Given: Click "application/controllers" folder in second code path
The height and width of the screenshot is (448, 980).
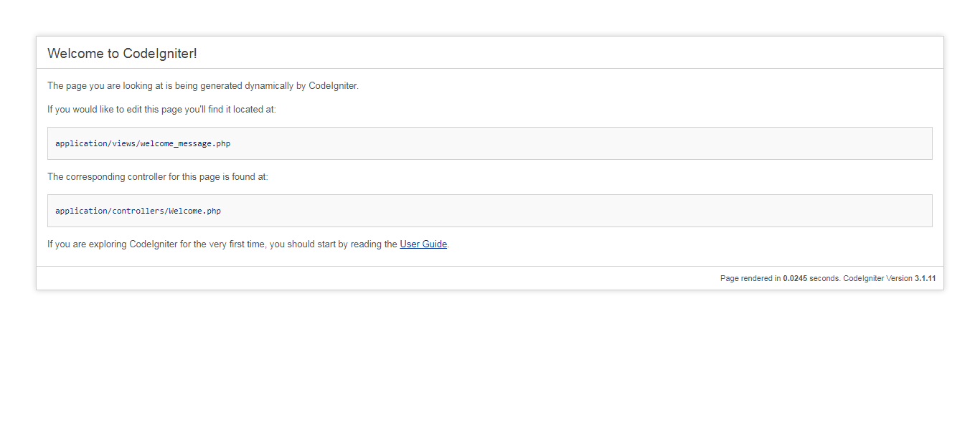Looking at the screenshot, I should pyautogui.click(x=110, y=211).
